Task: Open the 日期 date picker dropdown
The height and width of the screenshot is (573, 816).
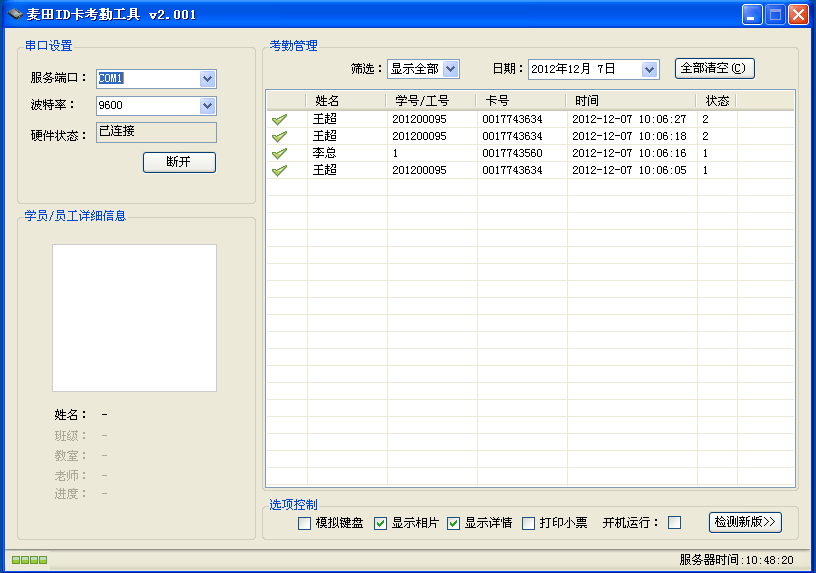Action: pyautogui.click(x=649, y=69)
